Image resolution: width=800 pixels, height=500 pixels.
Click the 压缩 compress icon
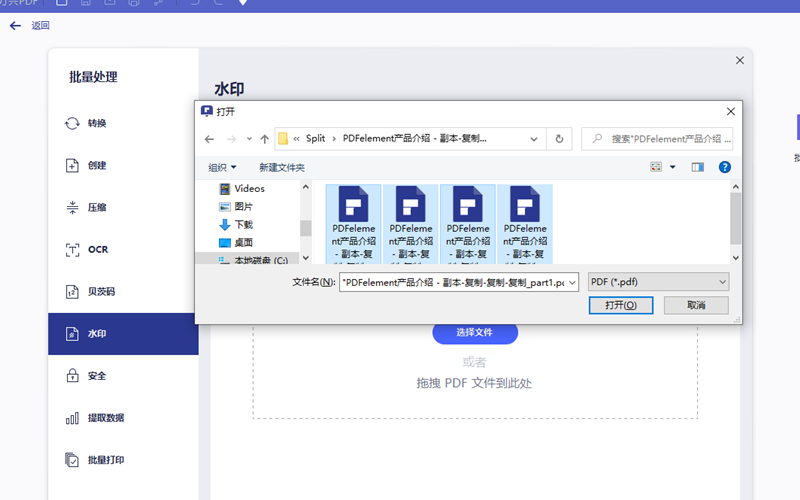click(72, 208)
